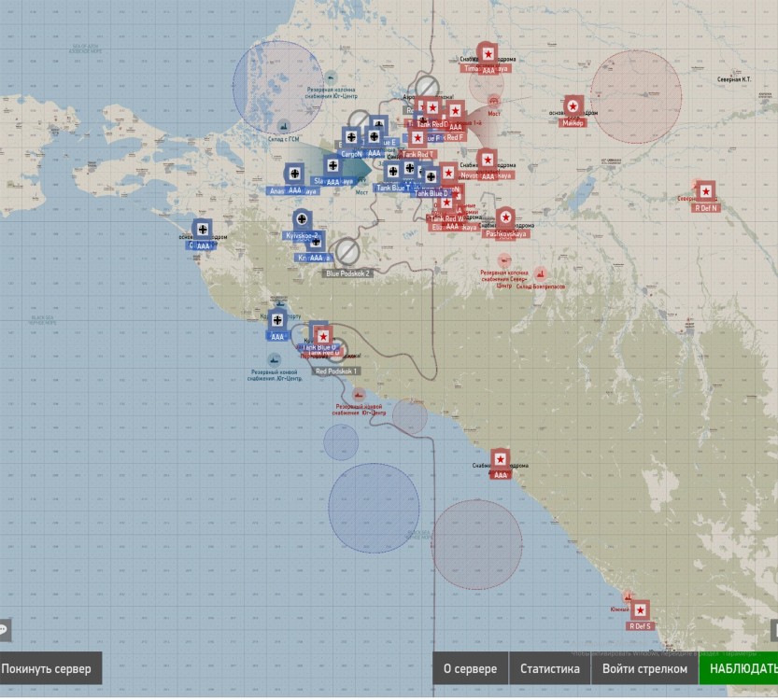The width and height of the screenshot is (778, 700).
Task: Click the Krymskaya blue airfield icon
Action: coord(316,242)
